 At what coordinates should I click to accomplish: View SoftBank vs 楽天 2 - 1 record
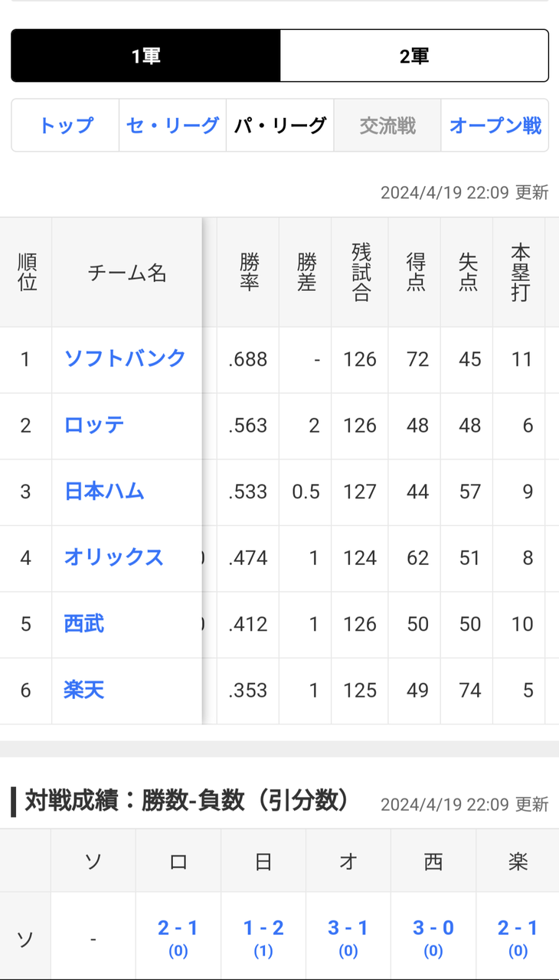click(x=518, y=938)
